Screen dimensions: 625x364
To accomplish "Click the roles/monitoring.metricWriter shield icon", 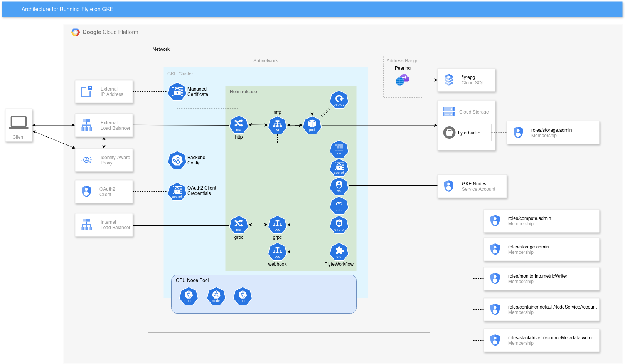I will [495, 278].
